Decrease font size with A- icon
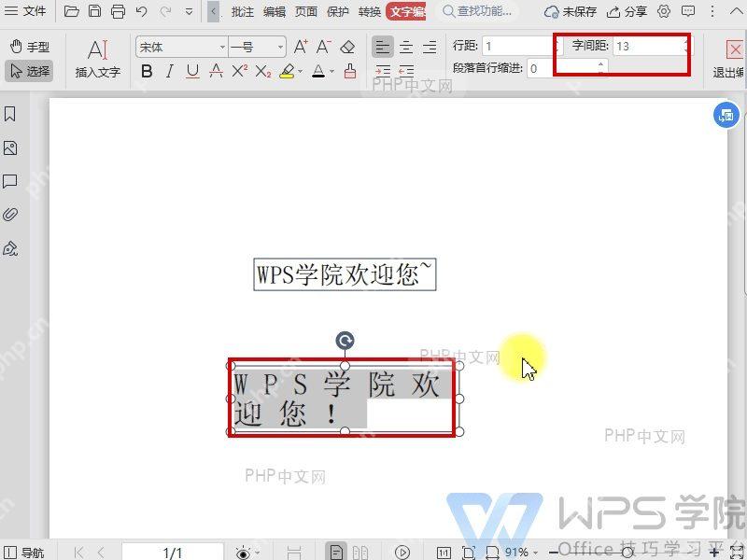747x560 pixels. point(323,47)
